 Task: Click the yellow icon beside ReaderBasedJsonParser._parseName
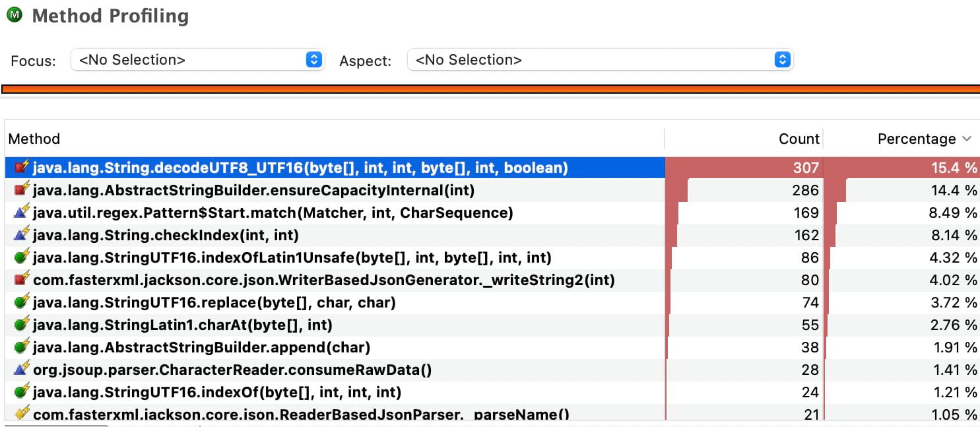tap(22, 412)
